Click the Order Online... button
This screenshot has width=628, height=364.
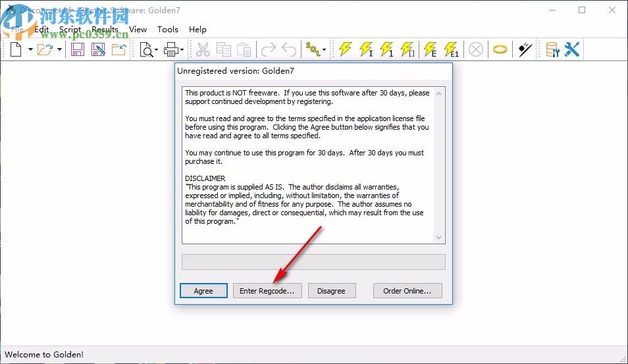pos(407,291)
